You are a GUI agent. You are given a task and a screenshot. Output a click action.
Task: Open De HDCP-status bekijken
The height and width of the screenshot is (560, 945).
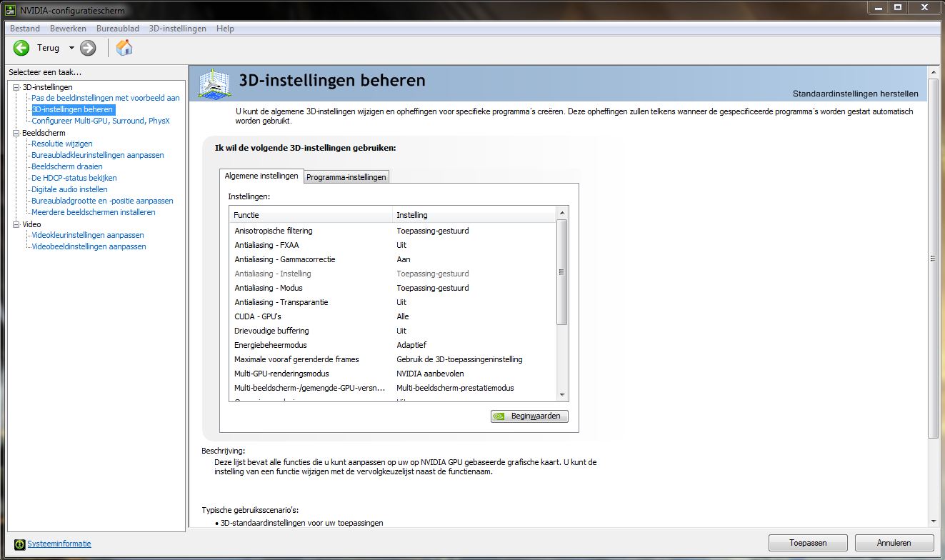74,178
